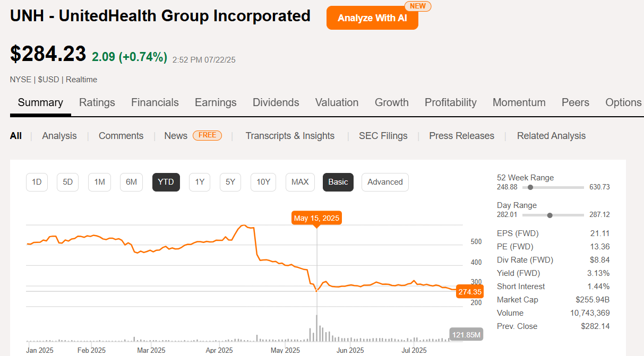
Task: Select the YTD chart range
Action: [166, 182]
